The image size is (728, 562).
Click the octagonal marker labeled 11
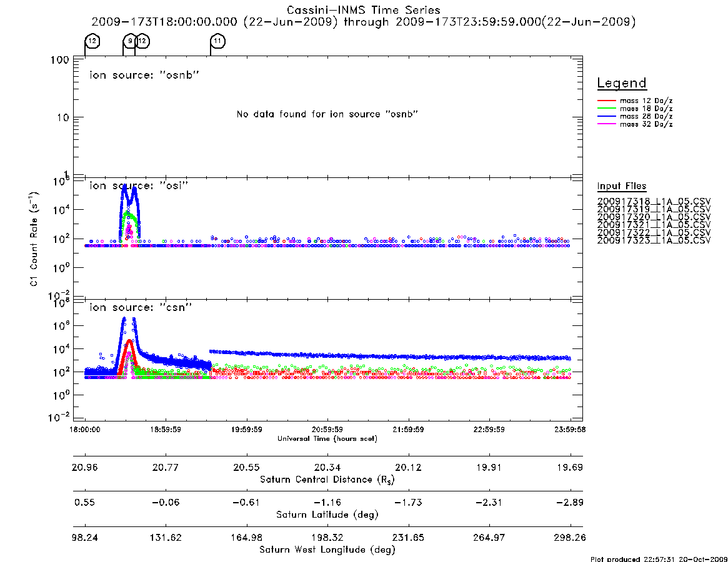click(217, 41)
